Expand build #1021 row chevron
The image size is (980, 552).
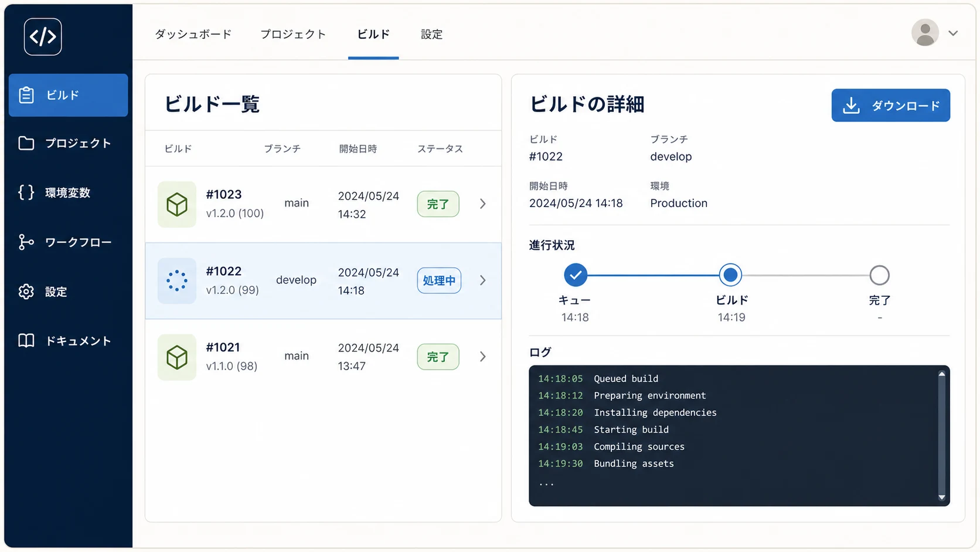coord(483,357)
